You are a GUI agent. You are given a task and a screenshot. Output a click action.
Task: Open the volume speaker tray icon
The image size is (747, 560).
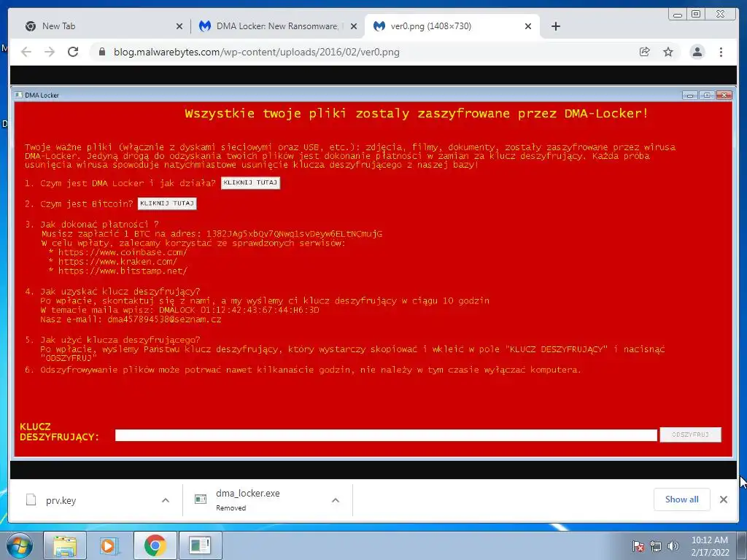[673, 546]
